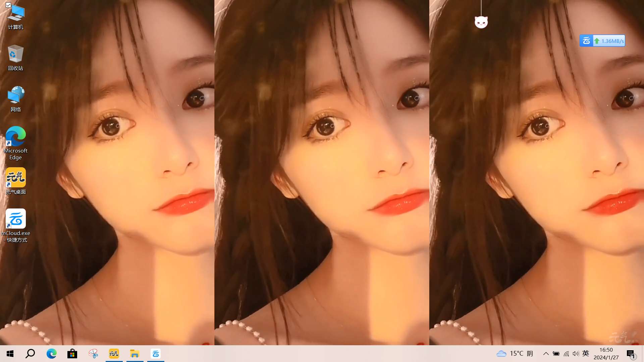Viewport: 644px width, 362px height.
Task: Click the hanging white cat widget
Action: tap(481, 22)
